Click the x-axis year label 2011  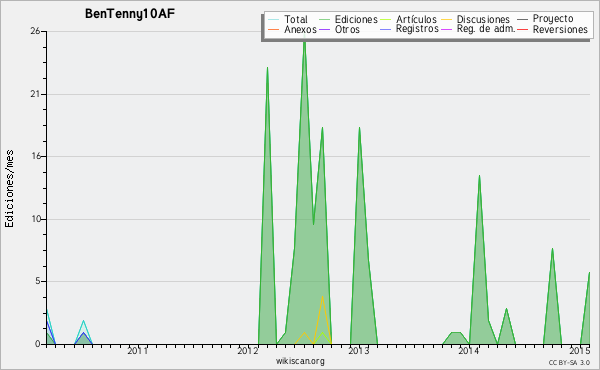(x=137, y=350)
